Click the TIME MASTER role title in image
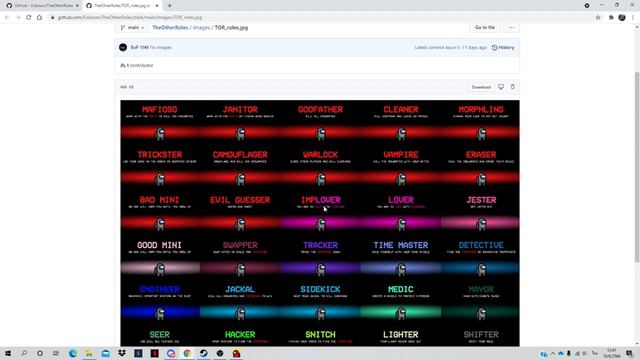This screenshot has height=360, width=640. 401,245
